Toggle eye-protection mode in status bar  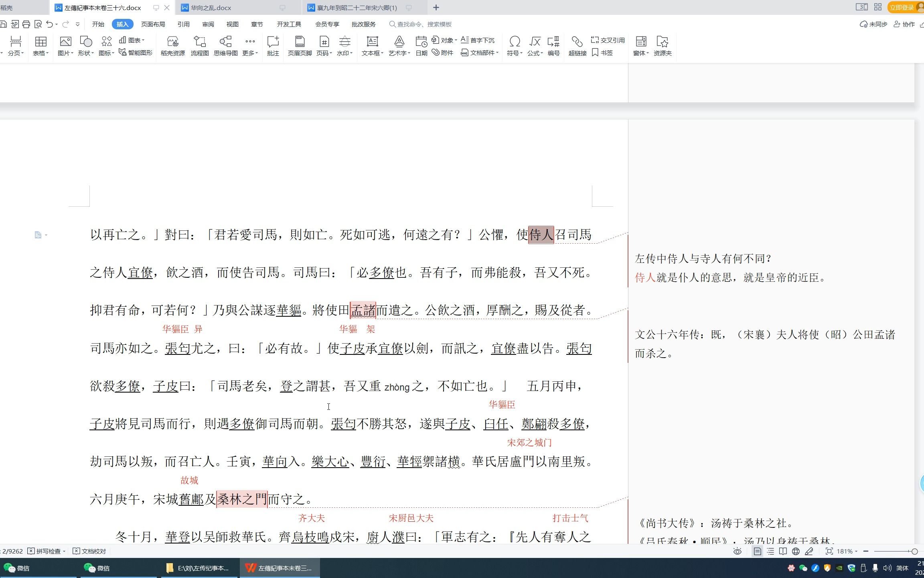pos(737,551)
